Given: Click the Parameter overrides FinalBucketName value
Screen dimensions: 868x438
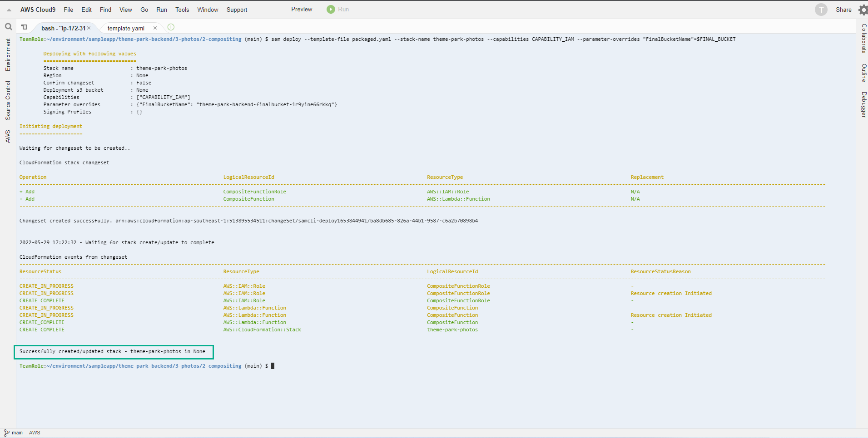Looking at the screenshot, I should (x=237, y=104).
